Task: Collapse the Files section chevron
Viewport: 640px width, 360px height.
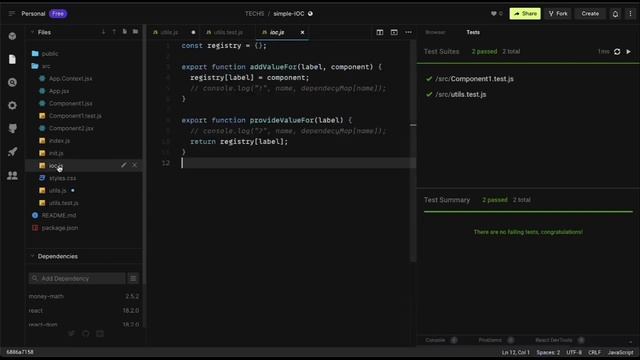Action: [32, 32]
